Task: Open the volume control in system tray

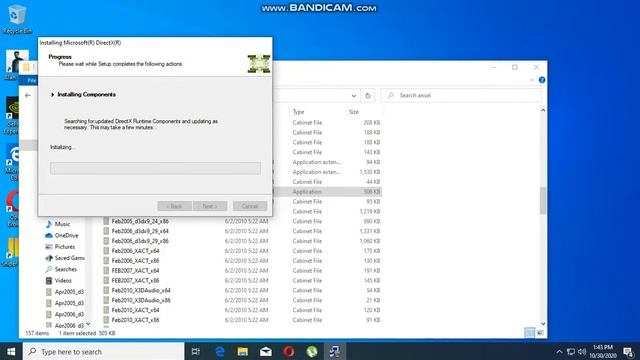Action: click(582, 351)
